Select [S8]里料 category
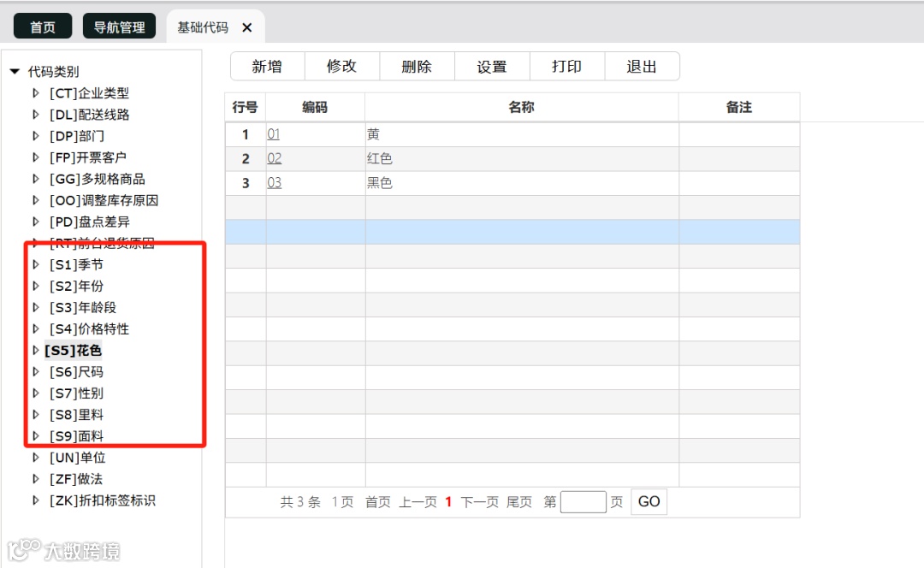 point(76,415)
